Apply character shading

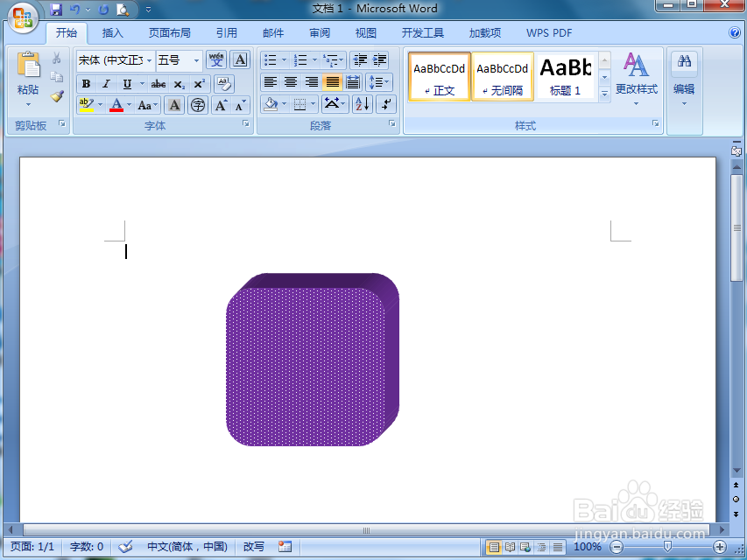175,105
